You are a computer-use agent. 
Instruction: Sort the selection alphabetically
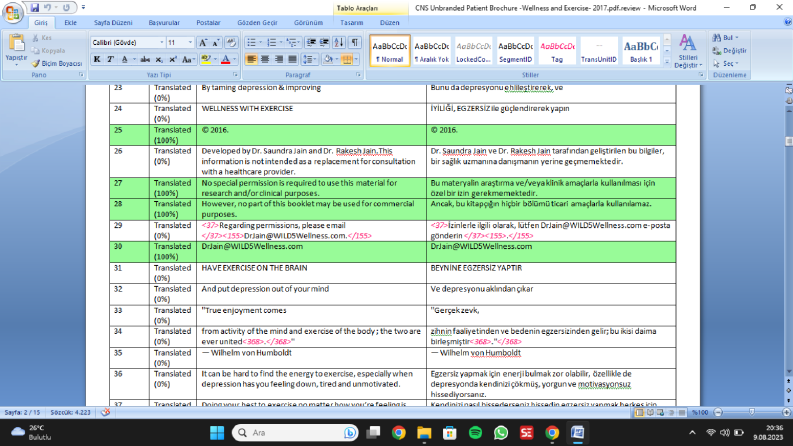(x=339, y=42)
